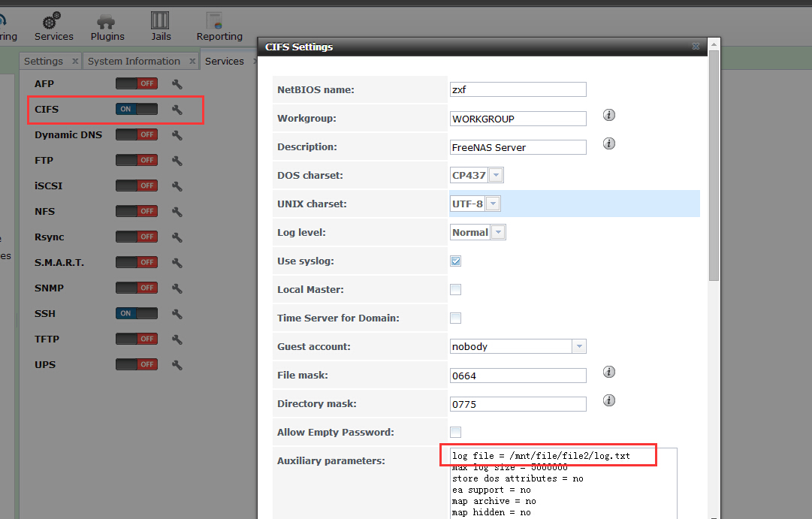Viewport: 812px width, 519px height.
Task: Open NFS settings wrench icon
Action: [x=177, y=211]
